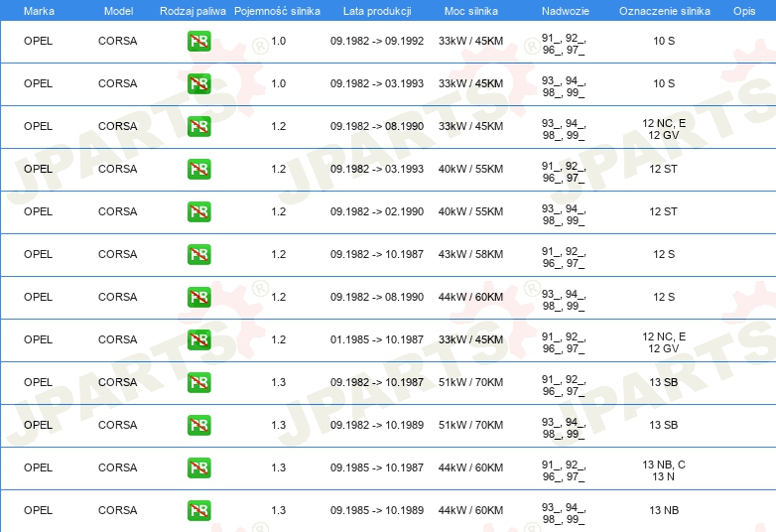Screen dimensions: 776x532
Task: Click the Moc silnika column header
Action: click(x=471, y=11)
